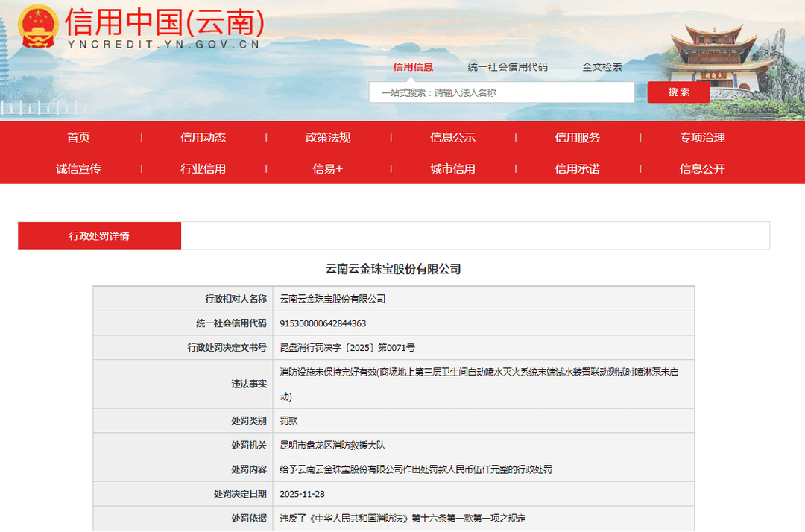This screenshot has height=532, width=805.
Task: Go to the 诚信宣传 page
Action: 78,169
